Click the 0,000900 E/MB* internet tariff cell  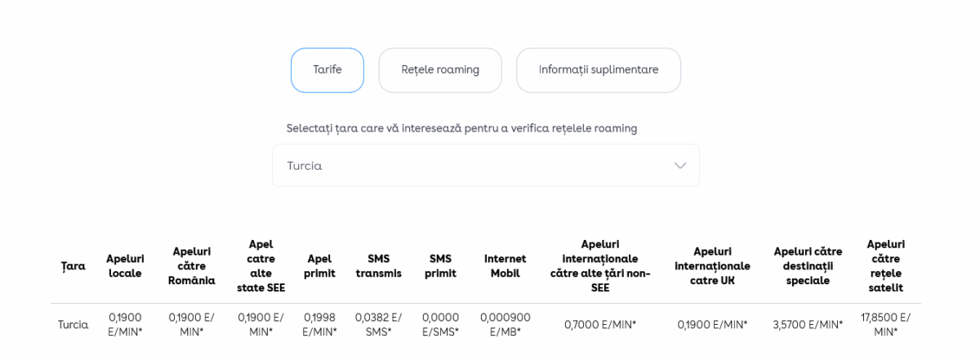pos(505,325)
